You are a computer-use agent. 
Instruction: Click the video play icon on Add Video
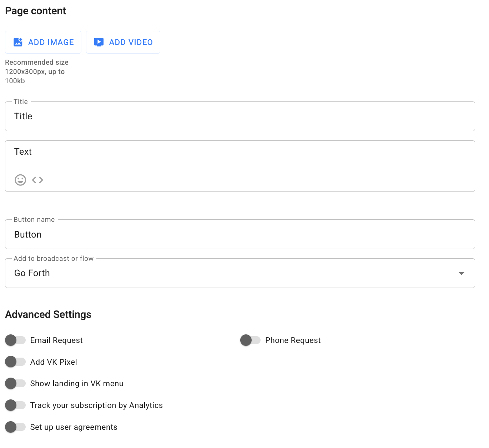[x=99, y=42]
